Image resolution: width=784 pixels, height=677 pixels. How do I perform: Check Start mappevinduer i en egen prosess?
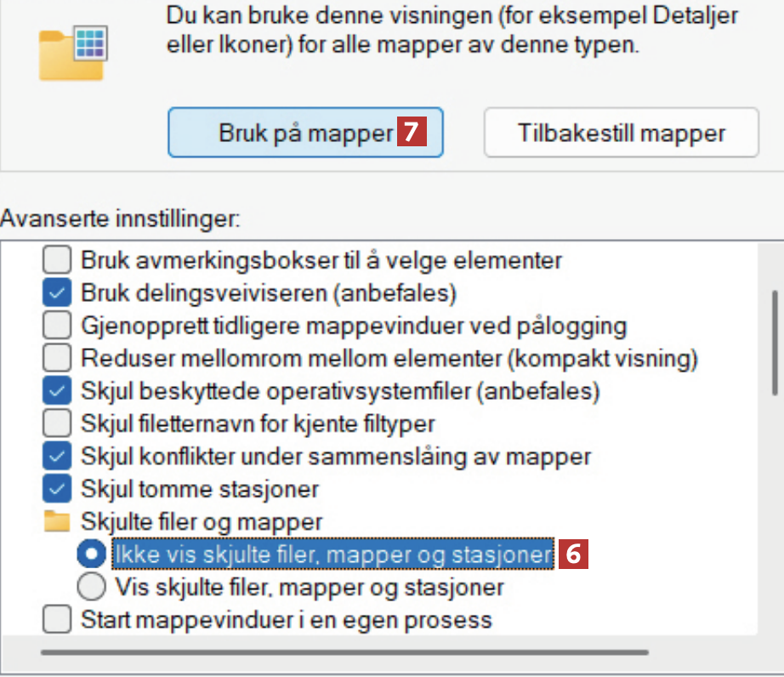(x=57, y=619)
